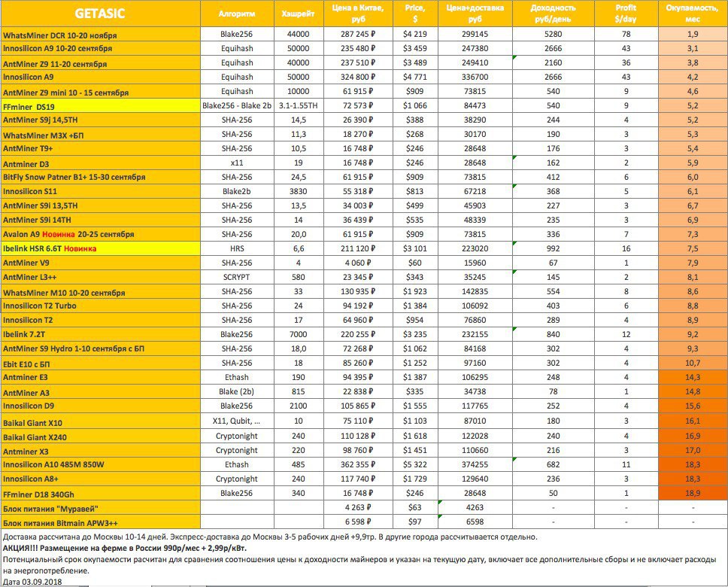Select the "Дата 03.09.2018" footer text
The height and width of the screenshot is (587, 728).
(32, 582)
